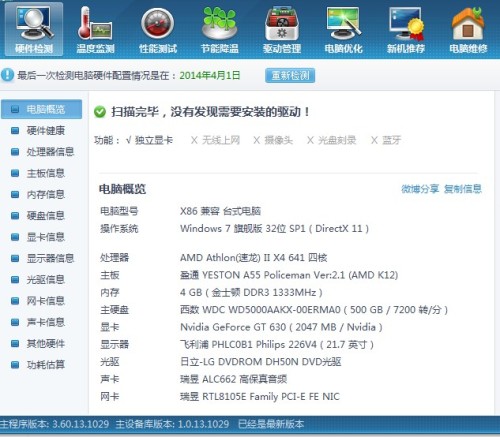The width and height of the screenshot is (500, 437).
Task: Select 电脑概览 in the sidebar
Action: (x=42, y=109)
